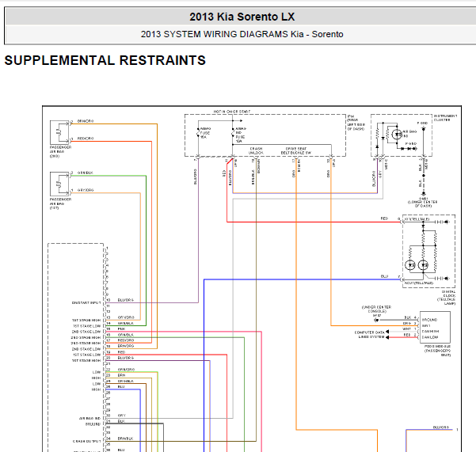Click the right telltale lamp symbol in digital clock
476x452 pixels.
(423, 265)
